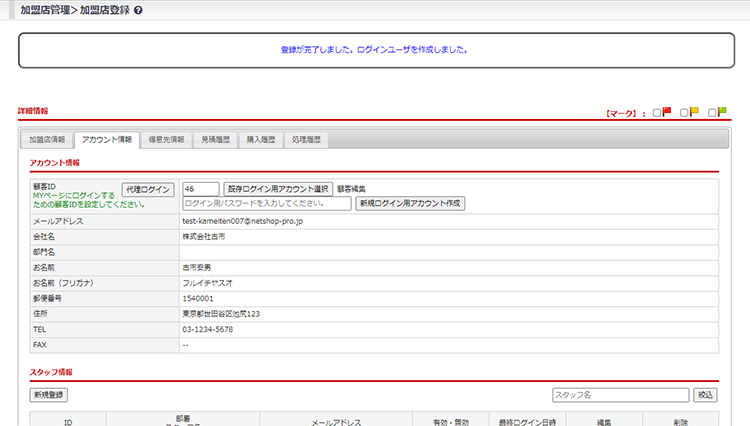Click the 顧客編集 link
This screenshot has height=426, width=750.
pos(352,188)
